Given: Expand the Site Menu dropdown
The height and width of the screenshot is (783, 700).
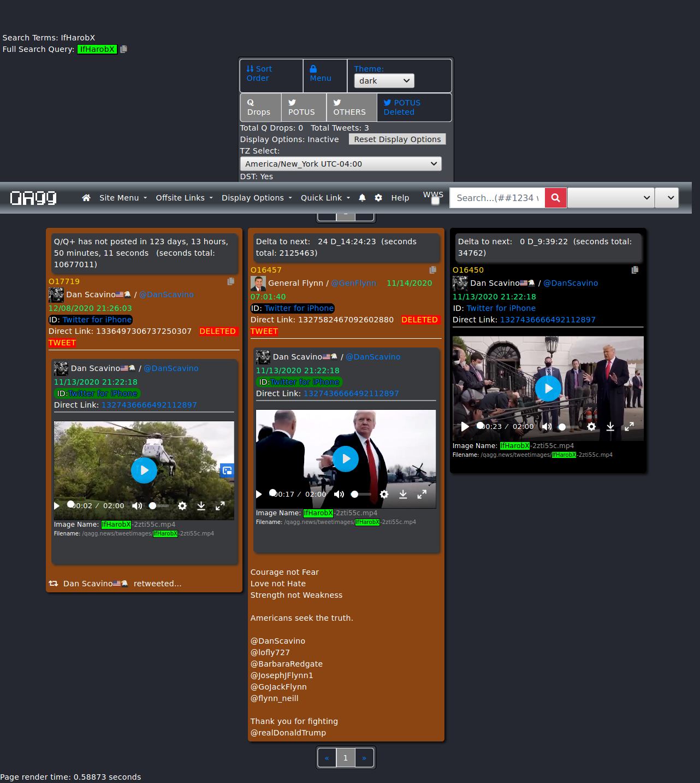Looking at the screenshot, I should point(123,198).
